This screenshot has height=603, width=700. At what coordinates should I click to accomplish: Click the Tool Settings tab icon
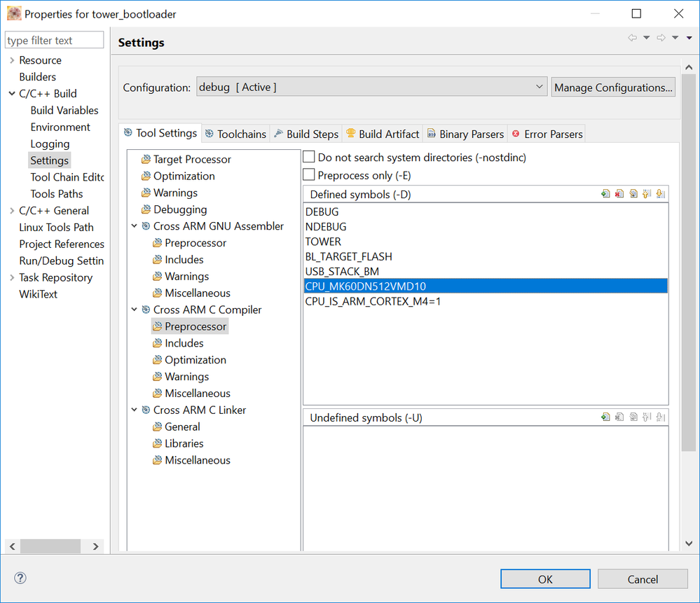pyautogui.click(x=128, y=132)
